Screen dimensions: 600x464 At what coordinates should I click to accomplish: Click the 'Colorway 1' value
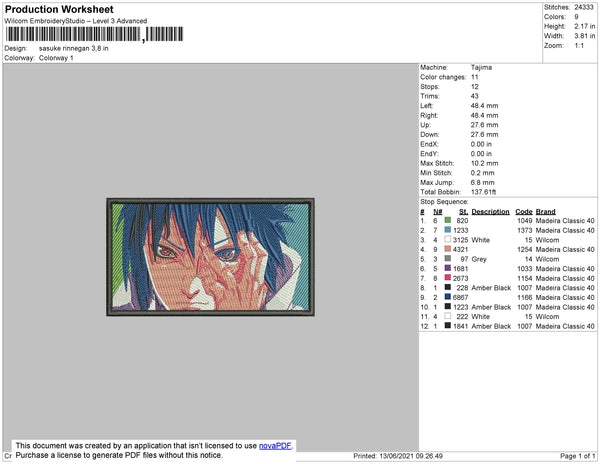point(56,58)
